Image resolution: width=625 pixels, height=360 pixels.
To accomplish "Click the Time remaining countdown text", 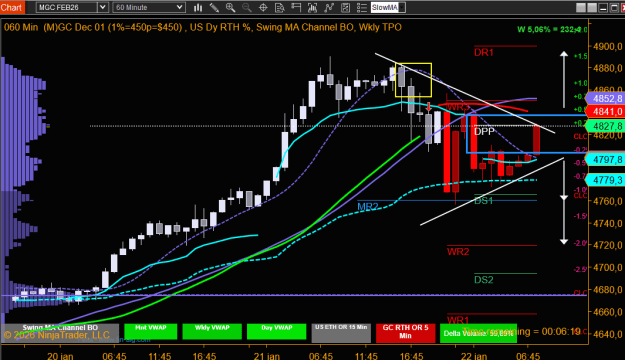I will [521, 331].
